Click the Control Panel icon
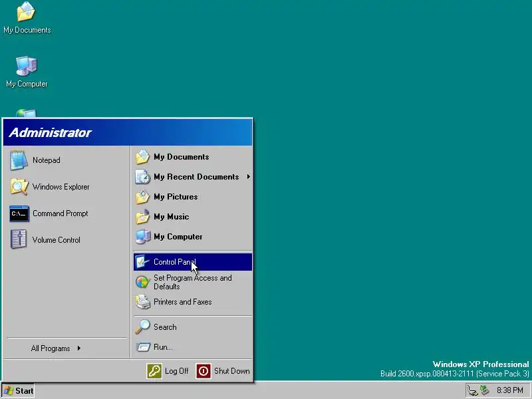The width and height of the screenshot is (532, 399). click(142, 262)
